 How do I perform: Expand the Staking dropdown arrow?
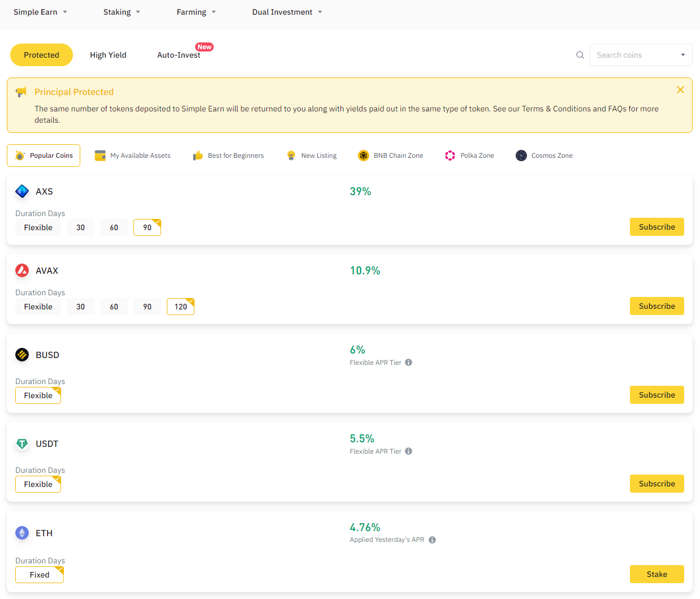(x=138, y=12)
